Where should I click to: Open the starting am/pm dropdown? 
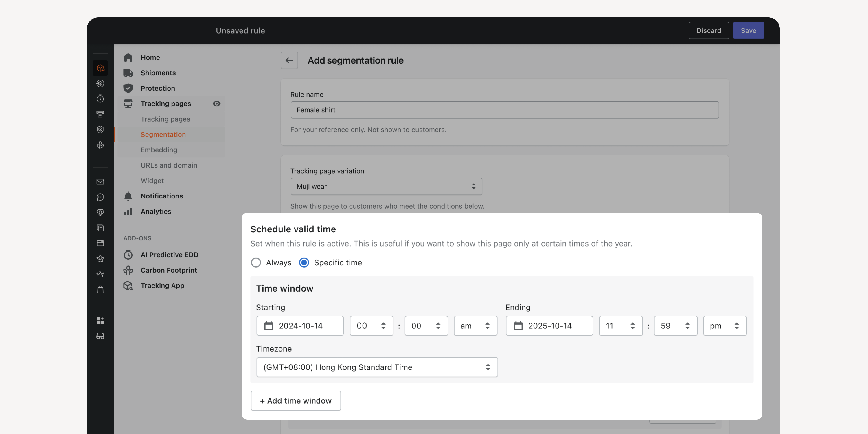pyautogui.click(x=475, y=326)
